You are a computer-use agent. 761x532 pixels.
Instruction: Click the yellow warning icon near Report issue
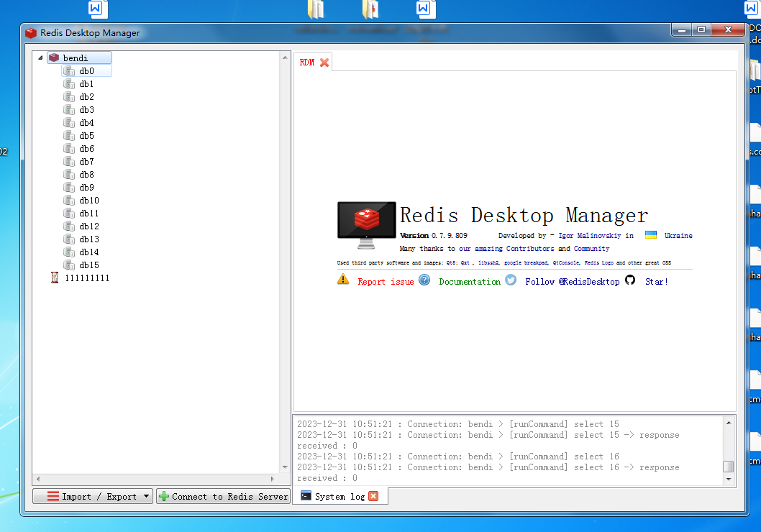tap(343, 280)
